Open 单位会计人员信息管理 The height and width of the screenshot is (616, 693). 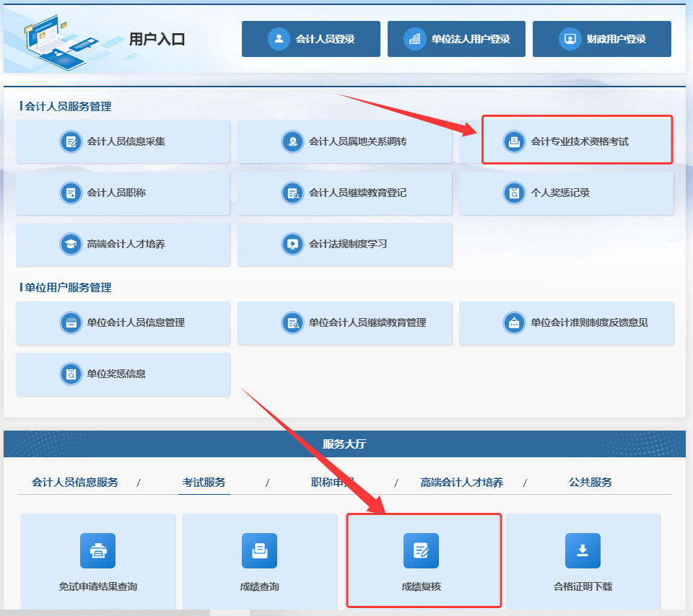tap(123, 322)
